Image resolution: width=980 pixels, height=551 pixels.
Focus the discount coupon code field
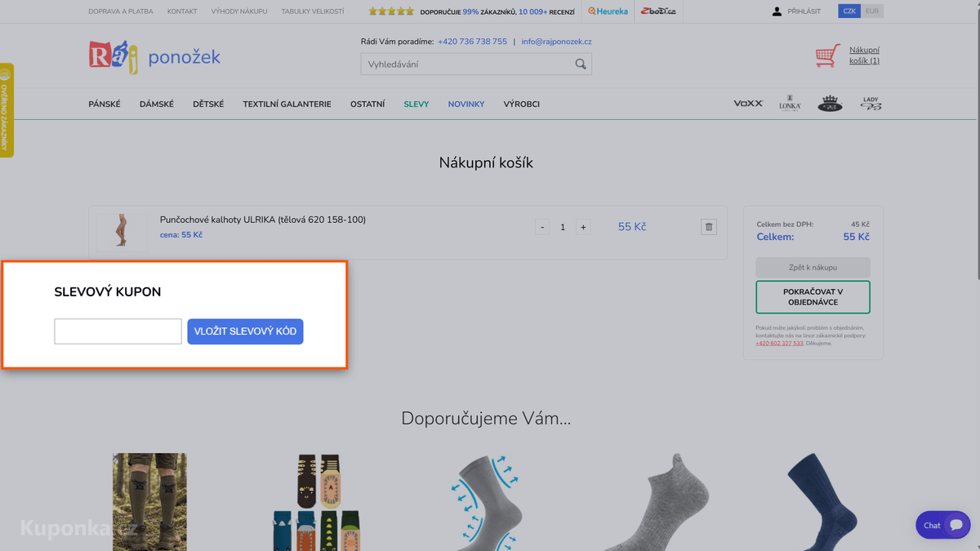click(118, 331)
